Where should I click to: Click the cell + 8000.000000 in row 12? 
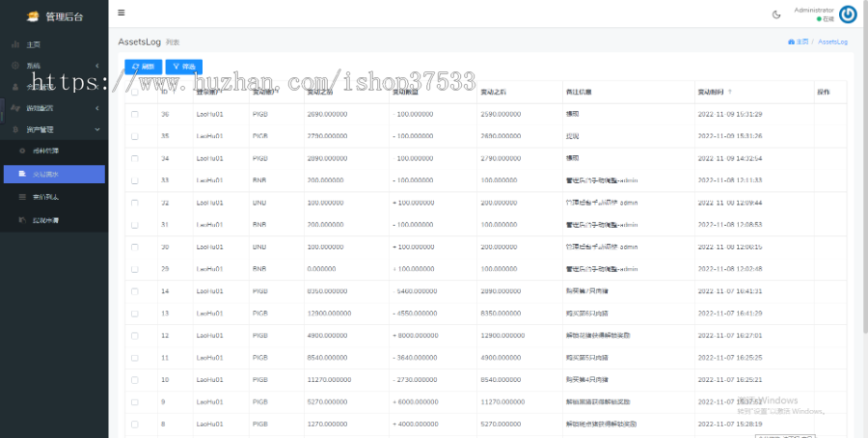point(415,336)
